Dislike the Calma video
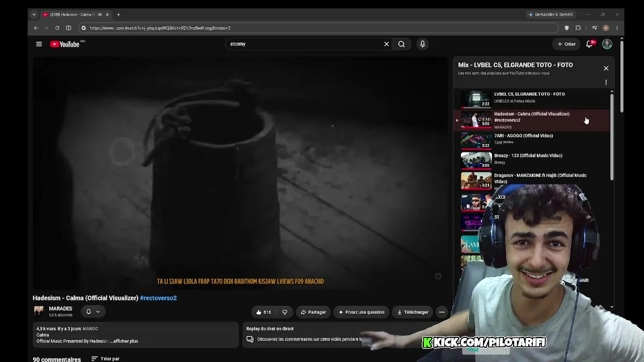The height and width of the screenshot is (362, 644). coord(285,312)
